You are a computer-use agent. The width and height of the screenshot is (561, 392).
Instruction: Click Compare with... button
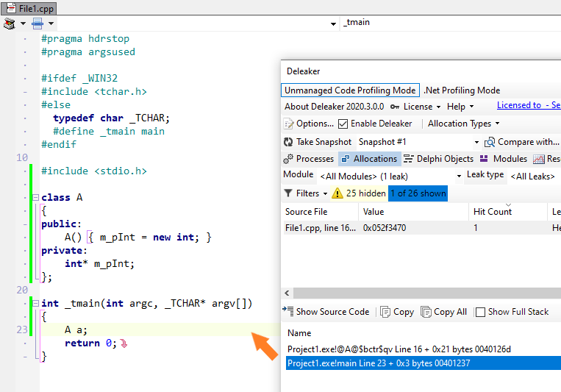[528, 142]
